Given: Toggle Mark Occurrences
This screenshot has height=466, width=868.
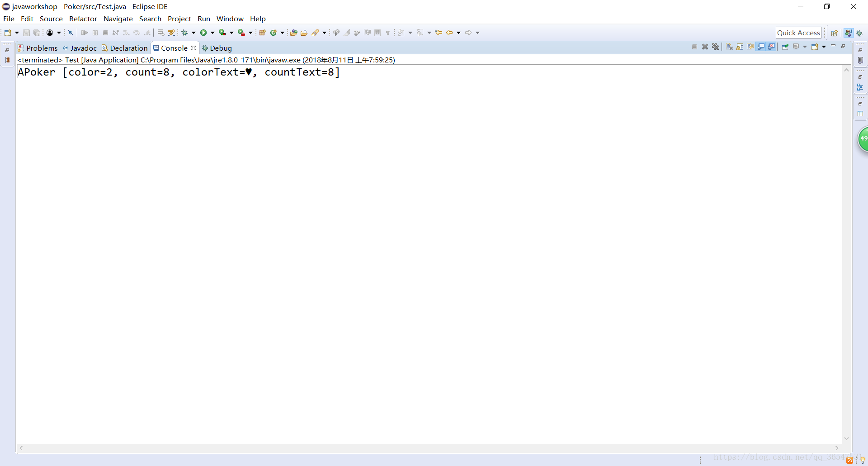Looking at the screenshot, I should [x=347, y=33].
